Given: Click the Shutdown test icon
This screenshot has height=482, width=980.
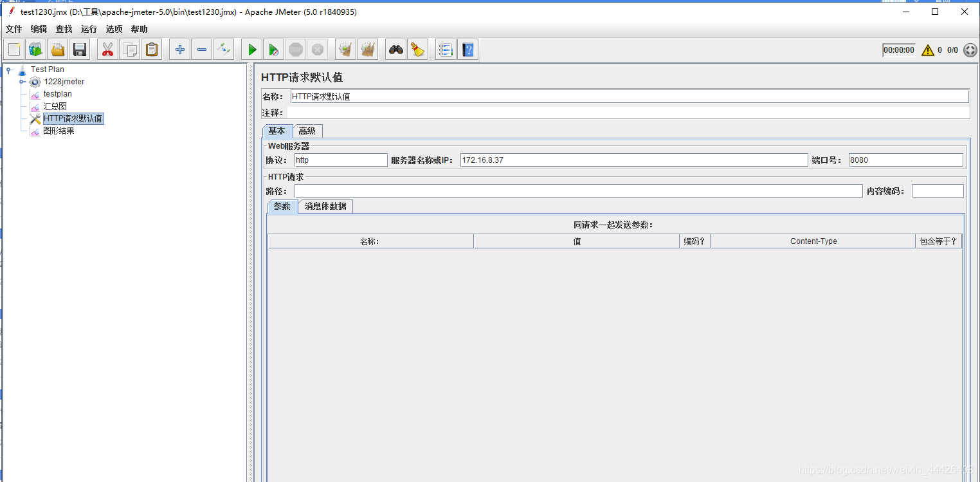Looking at the screenshot, I should click(317, 50).
